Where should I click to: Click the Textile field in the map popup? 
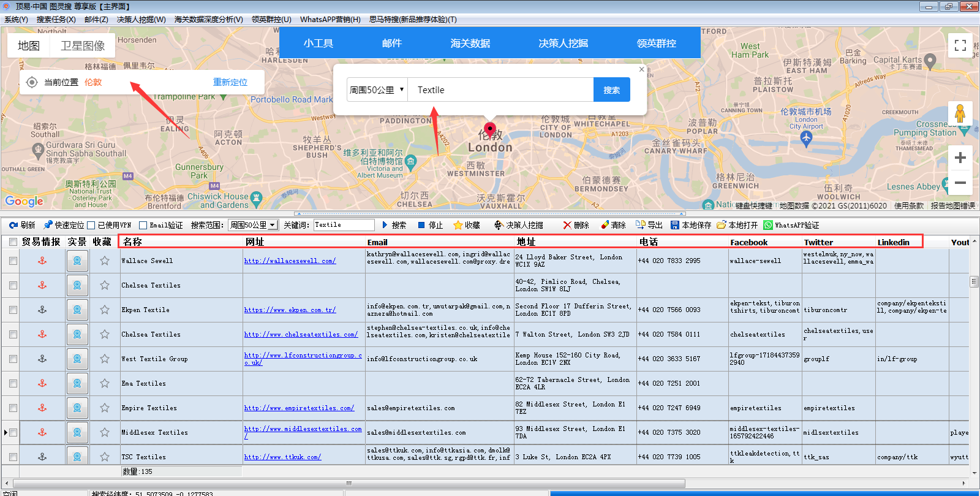[x=500, y=90]
